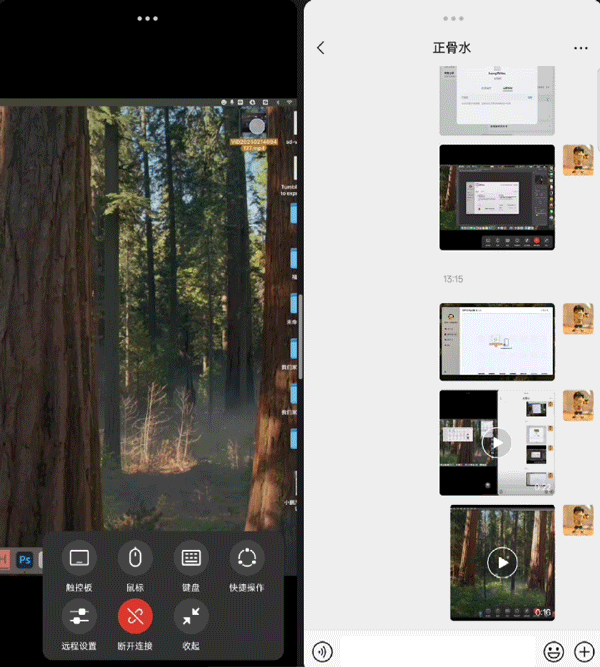
Task: Play the 0:22 video message
Action: click(x=497, y=442)
